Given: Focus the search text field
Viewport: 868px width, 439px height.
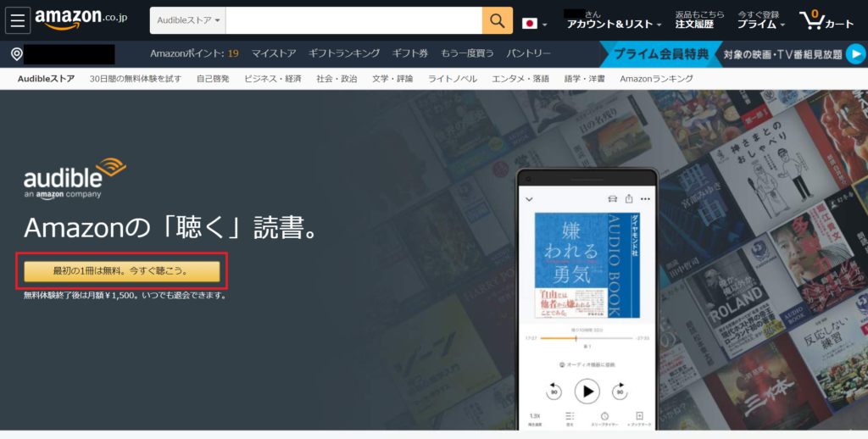Looking at the screenshot, I should [x=353, y=20].
